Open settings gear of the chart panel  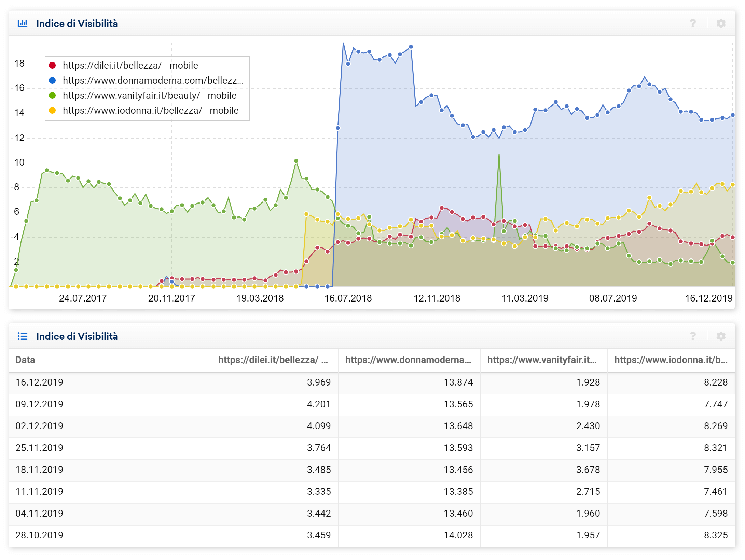(x=721, y=24)
